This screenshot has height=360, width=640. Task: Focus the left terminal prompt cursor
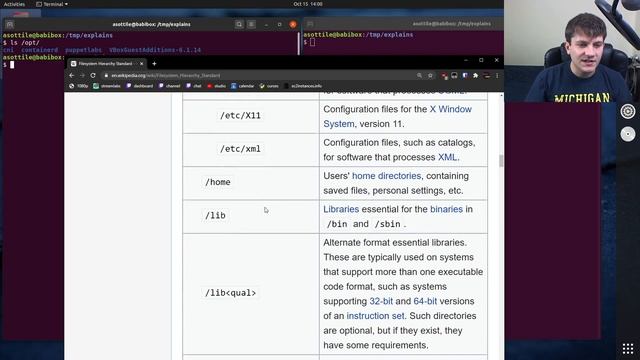click(x=12, y=64)
